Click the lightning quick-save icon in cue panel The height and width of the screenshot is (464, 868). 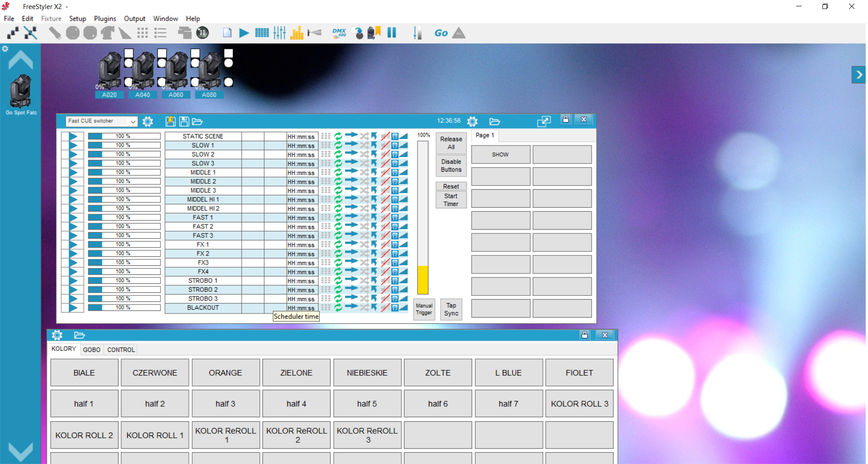coord(170,121)
